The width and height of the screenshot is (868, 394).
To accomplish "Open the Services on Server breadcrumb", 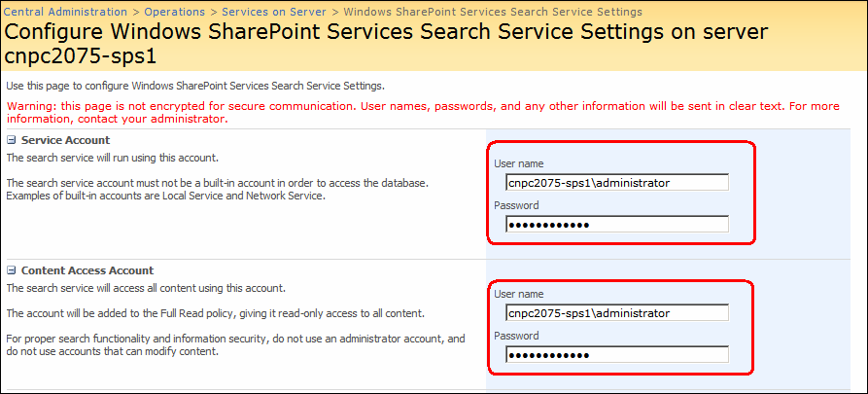I will pyautogui.click(x=274, y=11).
